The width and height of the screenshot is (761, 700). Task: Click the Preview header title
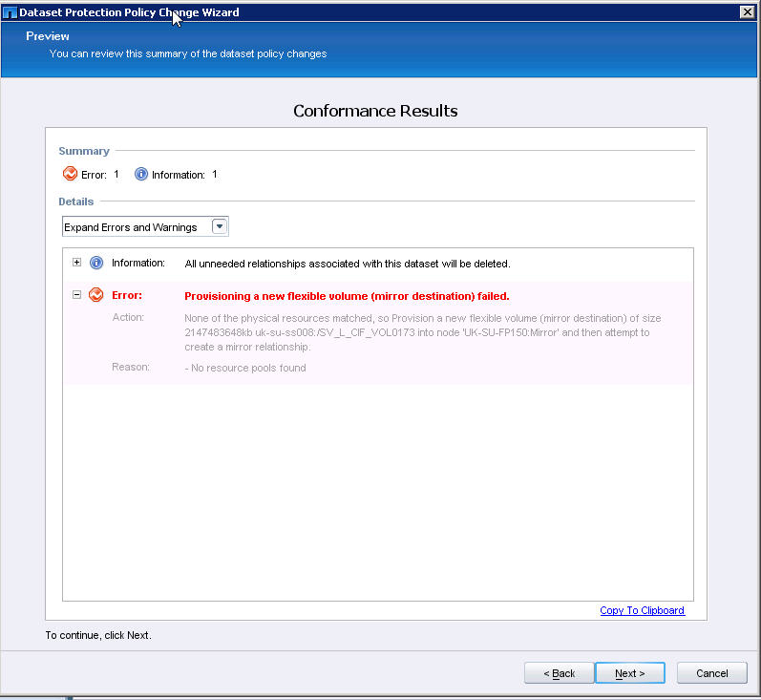[48, 36]
